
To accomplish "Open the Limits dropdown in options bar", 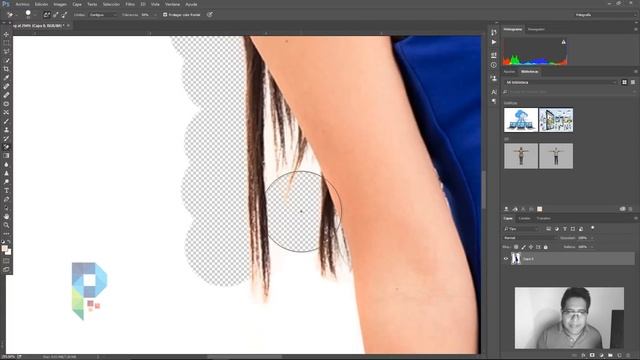I will 103,15.
